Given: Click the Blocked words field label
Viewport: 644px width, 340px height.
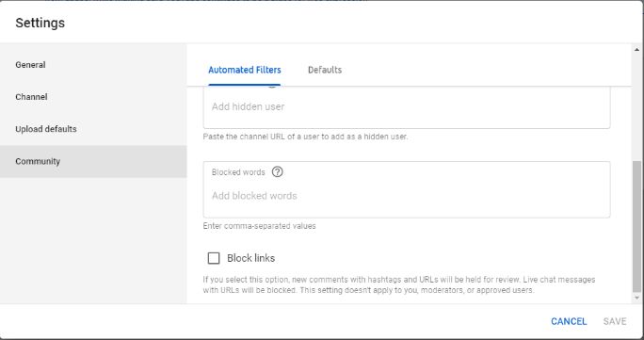Looking at the screenshot, I should click(238, 172).
